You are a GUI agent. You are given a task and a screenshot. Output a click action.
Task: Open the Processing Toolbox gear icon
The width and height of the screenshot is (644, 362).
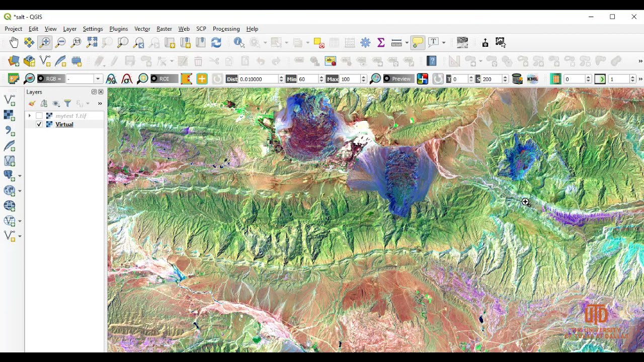pos(365,43)
